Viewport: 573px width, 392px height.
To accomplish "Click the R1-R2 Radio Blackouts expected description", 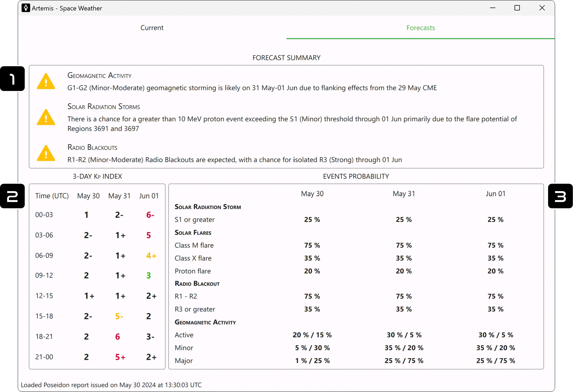I will point(235,160).
